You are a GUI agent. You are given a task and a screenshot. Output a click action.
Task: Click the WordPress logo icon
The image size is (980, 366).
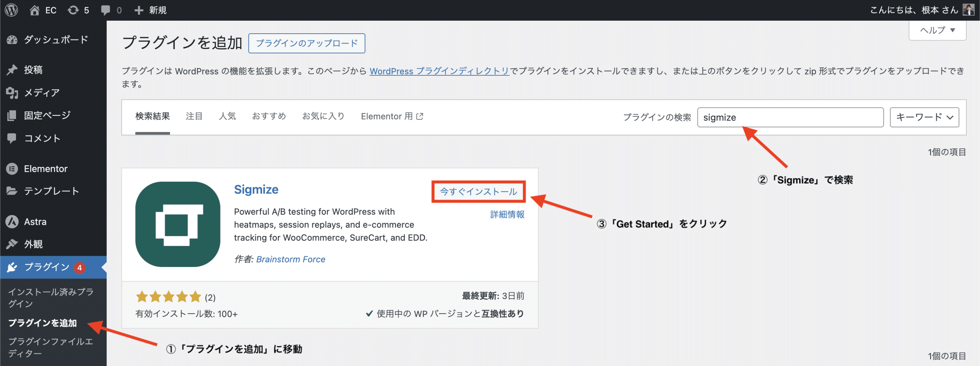pos(12,10)
